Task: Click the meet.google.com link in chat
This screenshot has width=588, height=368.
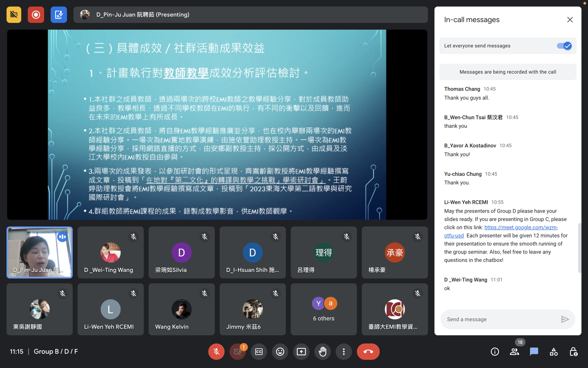Action: pyautogui.click(x=521, y=227)
